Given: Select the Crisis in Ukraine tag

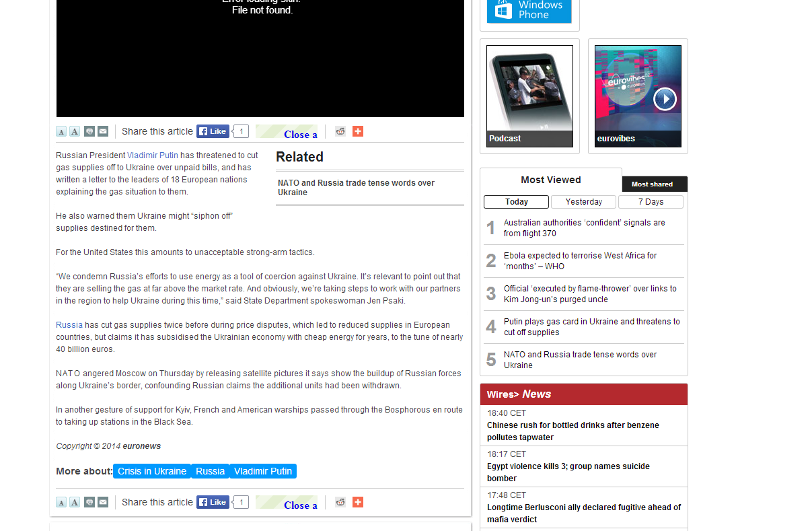Looking at the screenshot, I should pos(152,471).
